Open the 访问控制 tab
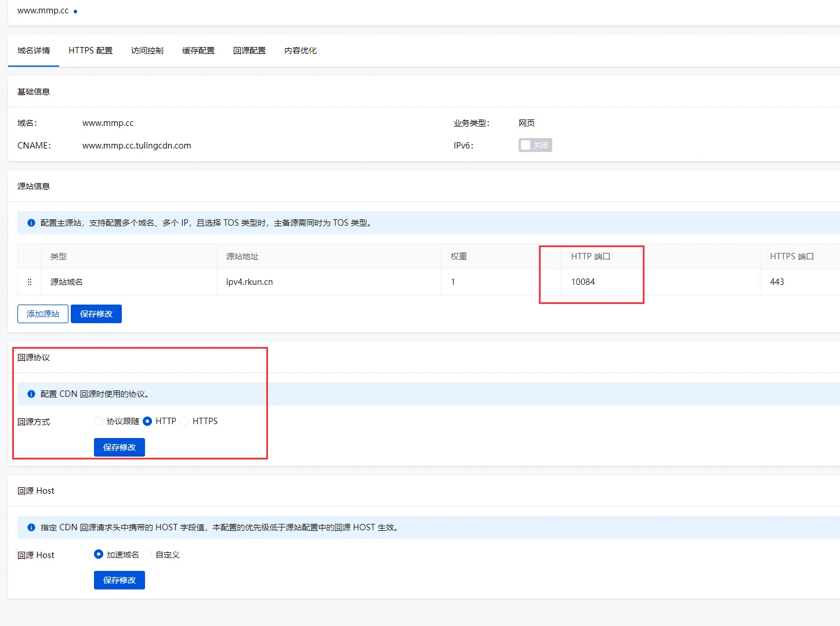Screen dimensions: 840x626 147,50
